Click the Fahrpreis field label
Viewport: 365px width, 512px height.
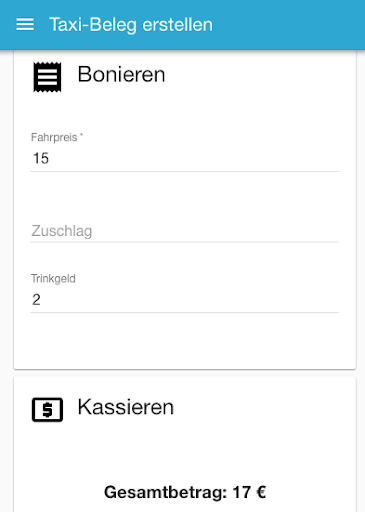57,137
